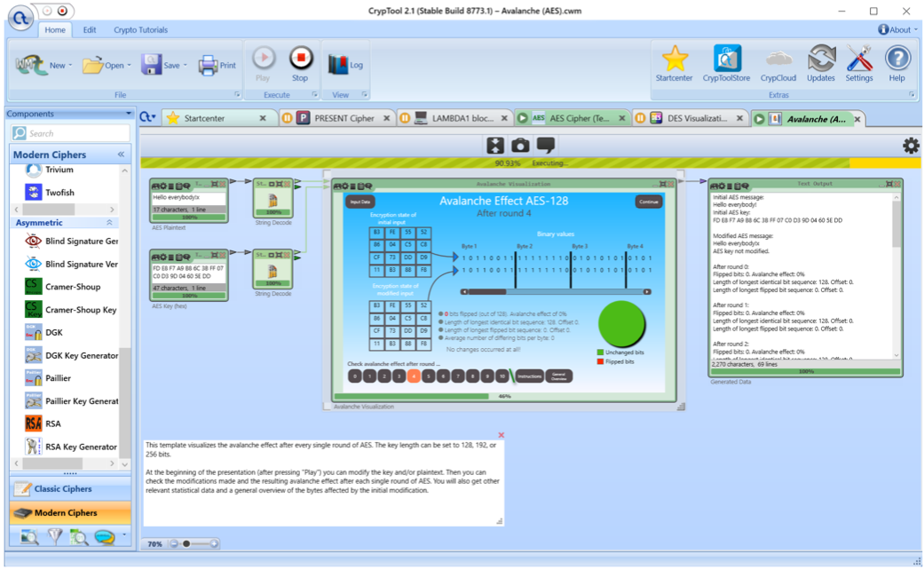This screenshot has width=924, height=570.
Task: Open the tab list dropdown left of Startcenter
Action: 148,118
